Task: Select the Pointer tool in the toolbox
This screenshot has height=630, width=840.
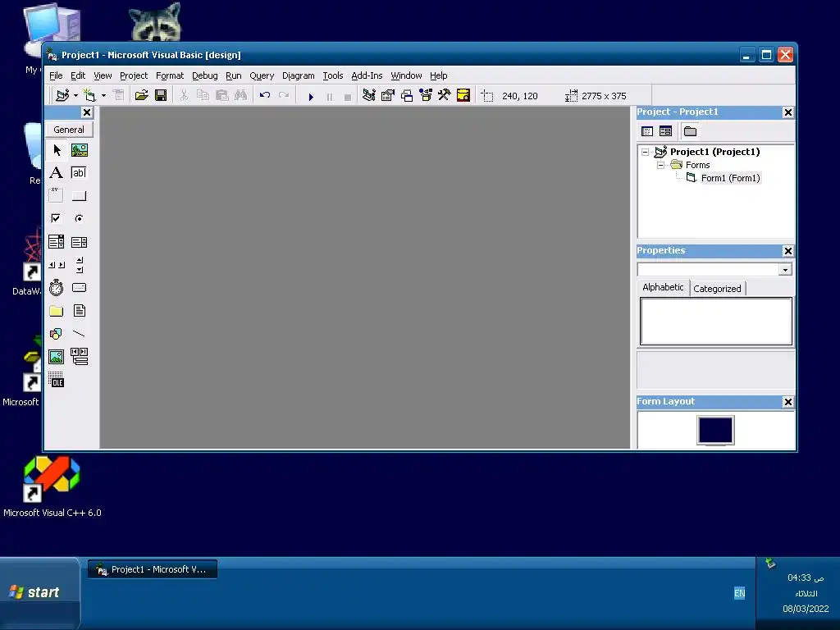Action: pos(57,150)
